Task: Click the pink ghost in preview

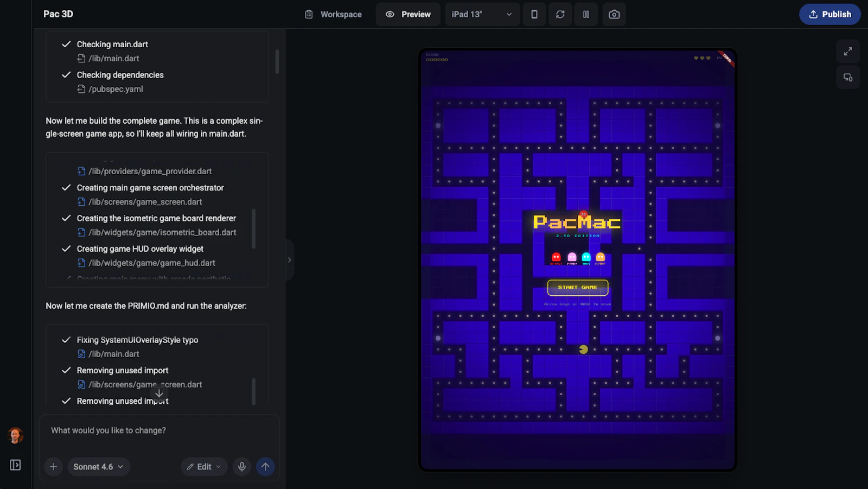Action: 572,257
